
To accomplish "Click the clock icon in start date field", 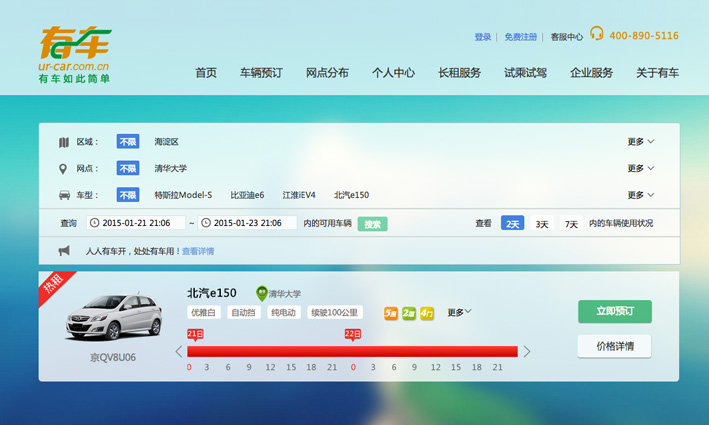I will (95, 222).
